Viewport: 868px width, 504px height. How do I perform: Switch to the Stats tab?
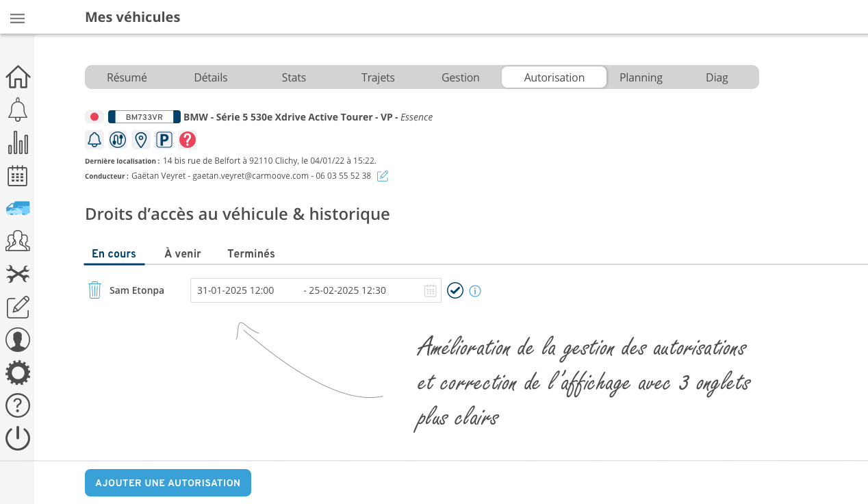294,77
